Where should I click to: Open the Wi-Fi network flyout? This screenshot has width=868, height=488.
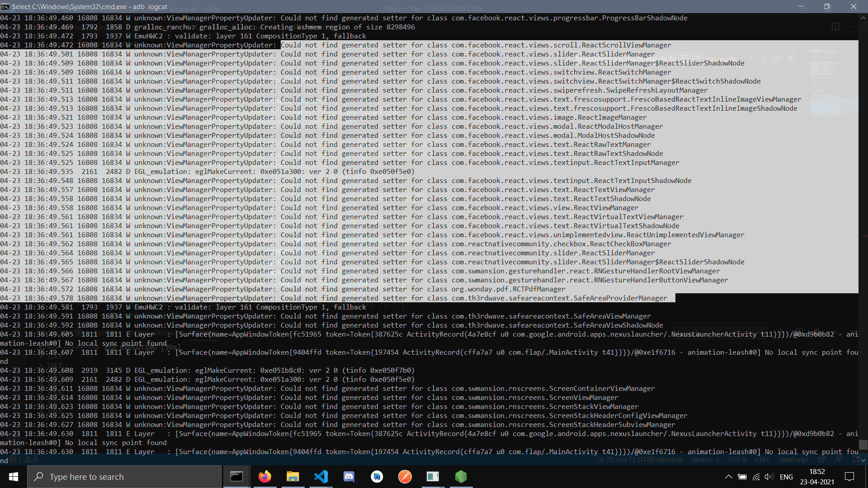pos(756,477)
